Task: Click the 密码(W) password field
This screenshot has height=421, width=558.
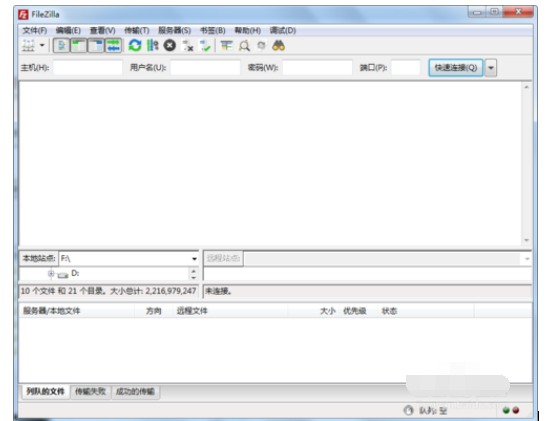Action: [x=317, y=68]
